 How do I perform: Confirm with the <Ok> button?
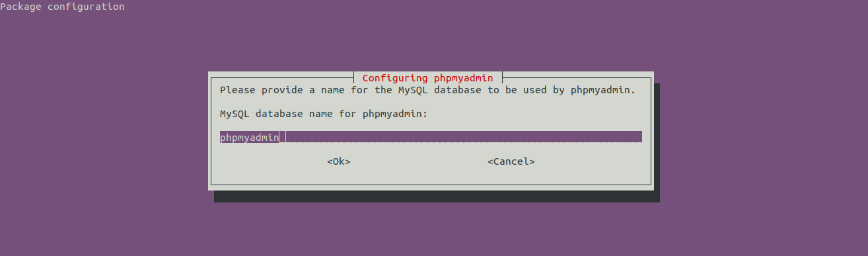339,161
